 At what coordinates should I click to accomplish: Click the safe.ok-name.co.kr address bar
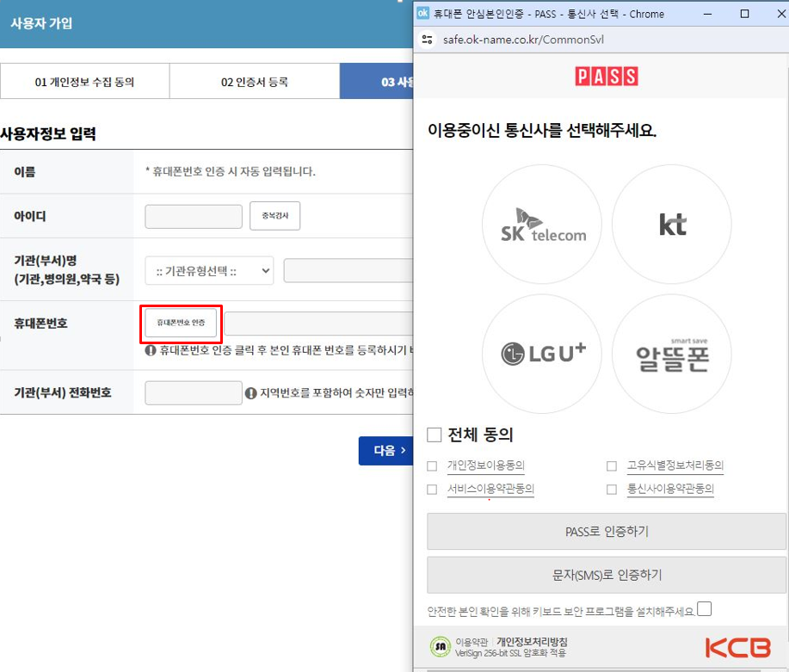point(523,40)
